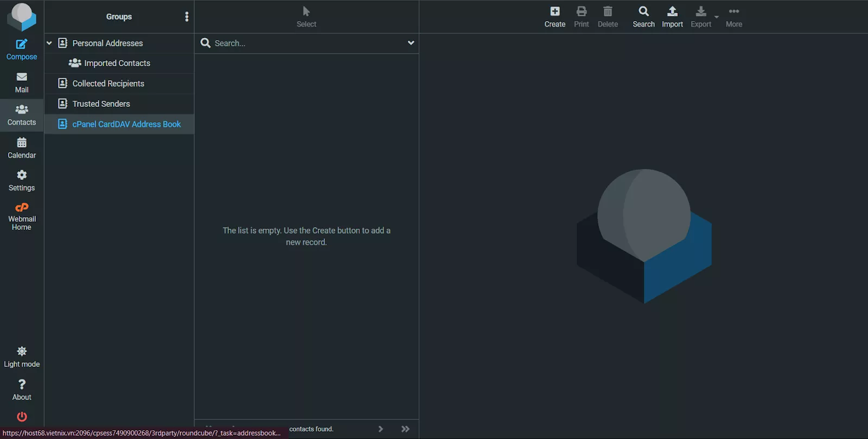Click the red logout power icon
The width and height of the screenshot is (868, 439).
click(22, 416)
